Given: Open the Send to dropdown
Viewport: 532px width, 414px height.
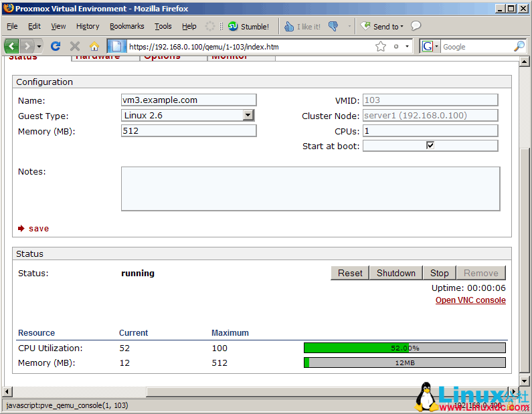Looking at the screenshot, I should pos(382,27).
